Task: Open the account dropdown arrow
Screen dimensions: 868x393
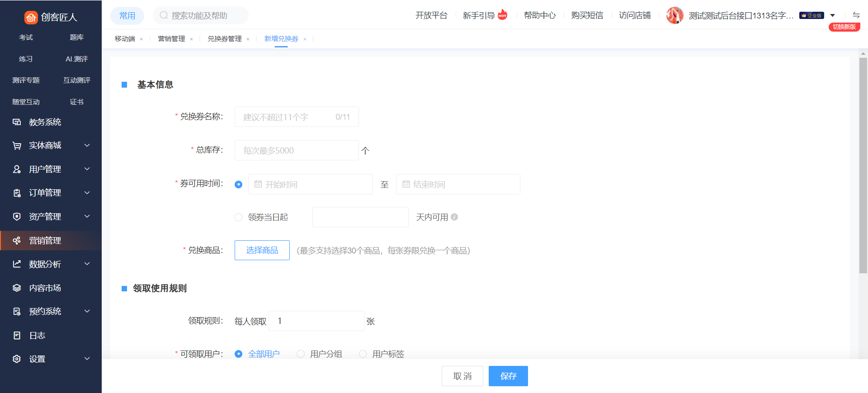Action: pyautogui.click(x=833, y=15)
